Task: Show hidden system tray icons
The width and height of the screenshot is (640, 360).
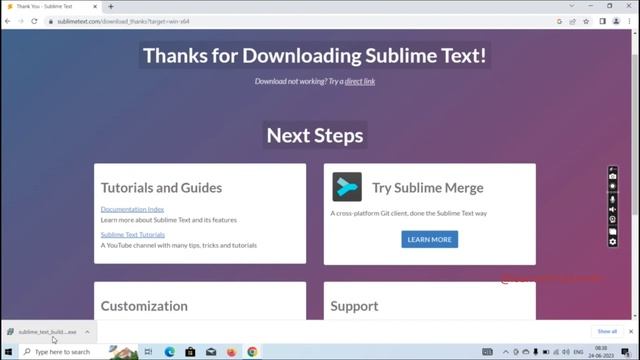Action: coord(506,352)
